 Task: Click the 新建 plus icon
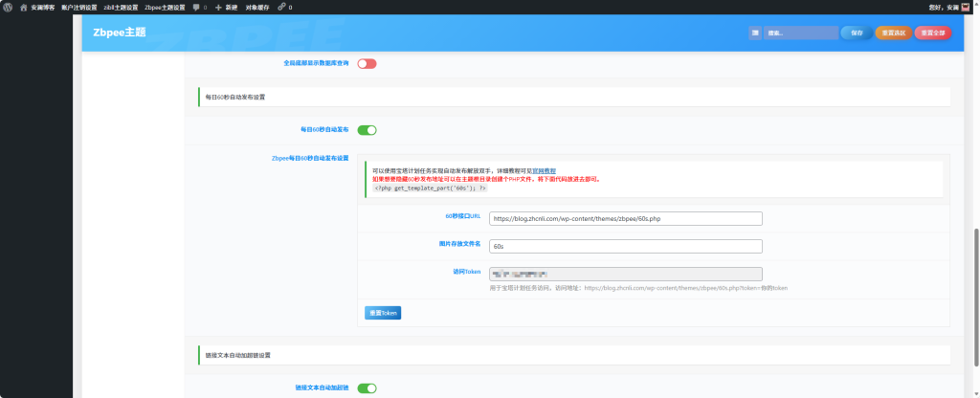pyautogui.click(x=218, y=7)
